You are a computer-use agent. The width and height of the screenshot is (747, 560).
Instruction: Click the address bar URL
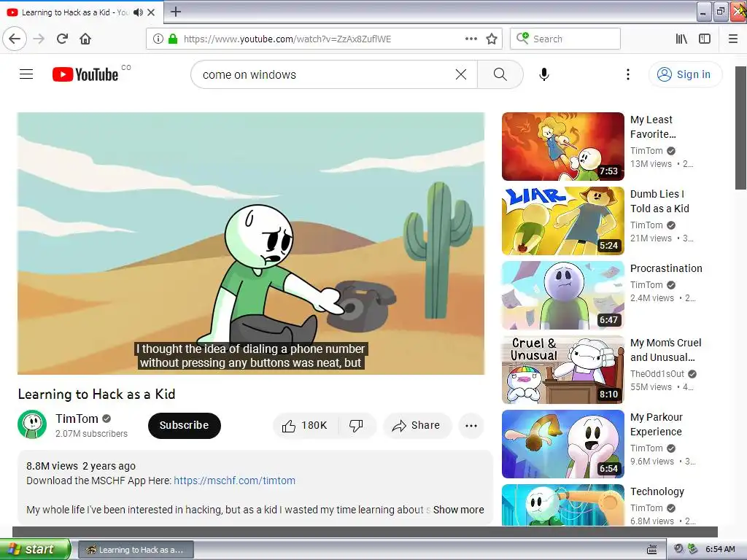287,39
